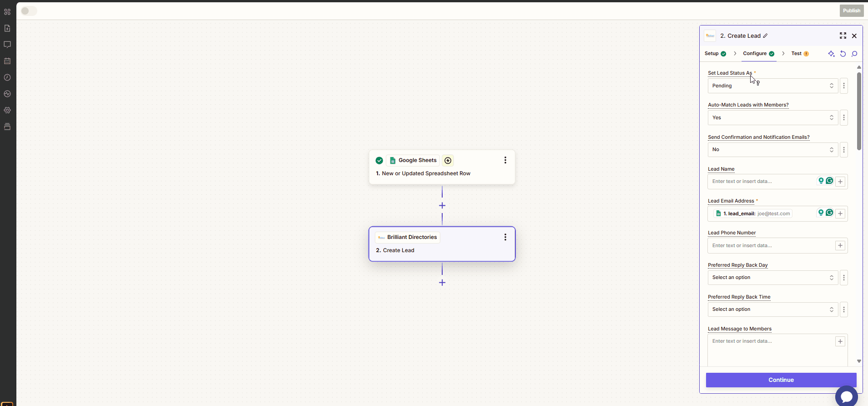Expand the step panel to full screen
868x406 pixels.
coord(843,36)
